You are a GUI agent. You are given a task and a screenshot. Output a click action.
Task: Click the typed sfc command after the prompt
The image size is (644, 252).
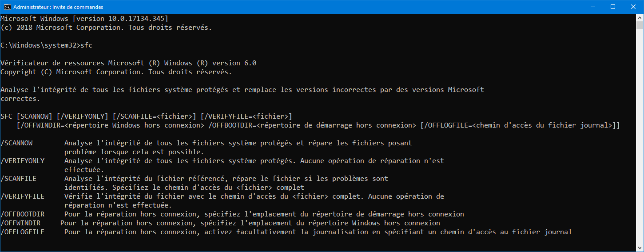pyautogui.click(x=86, y=45)
